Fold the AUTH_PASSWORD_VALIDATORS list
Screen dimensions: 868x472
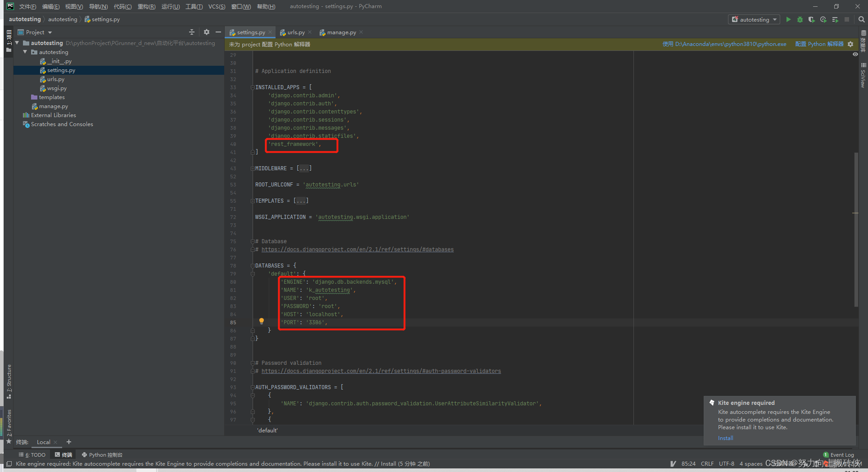click(x=253, y=387)
